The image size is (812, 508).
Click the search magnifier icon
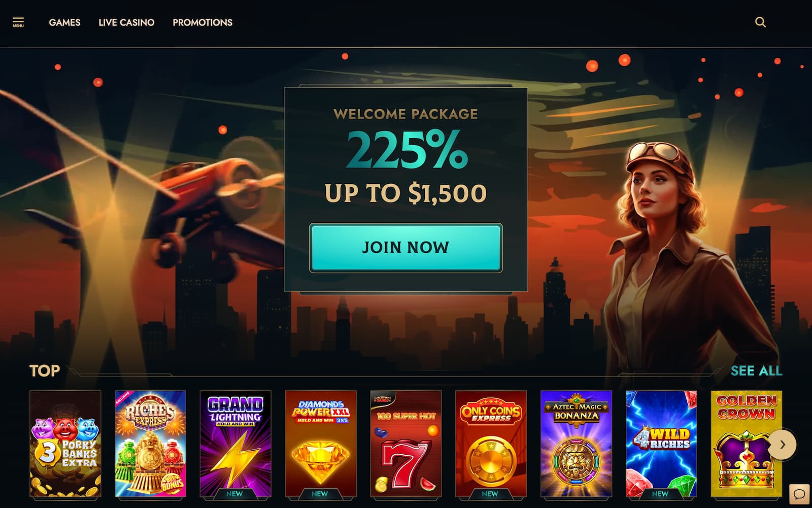tap(760, 22)
